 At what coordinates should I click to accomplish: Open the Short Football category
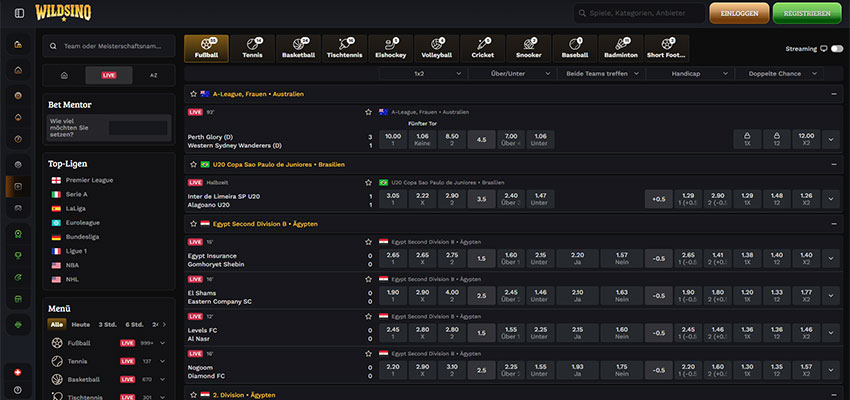667,49
